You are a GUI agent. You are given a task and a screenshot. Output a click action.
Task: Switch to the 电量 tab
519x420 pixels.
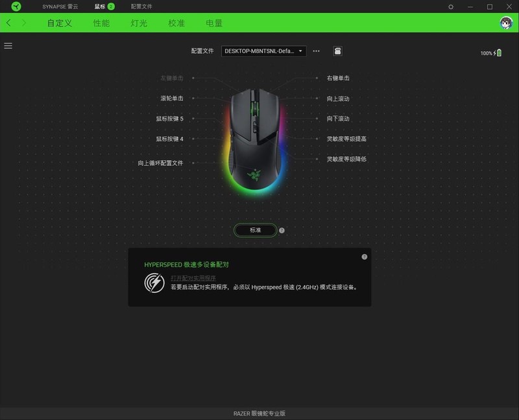click(213, 22)
